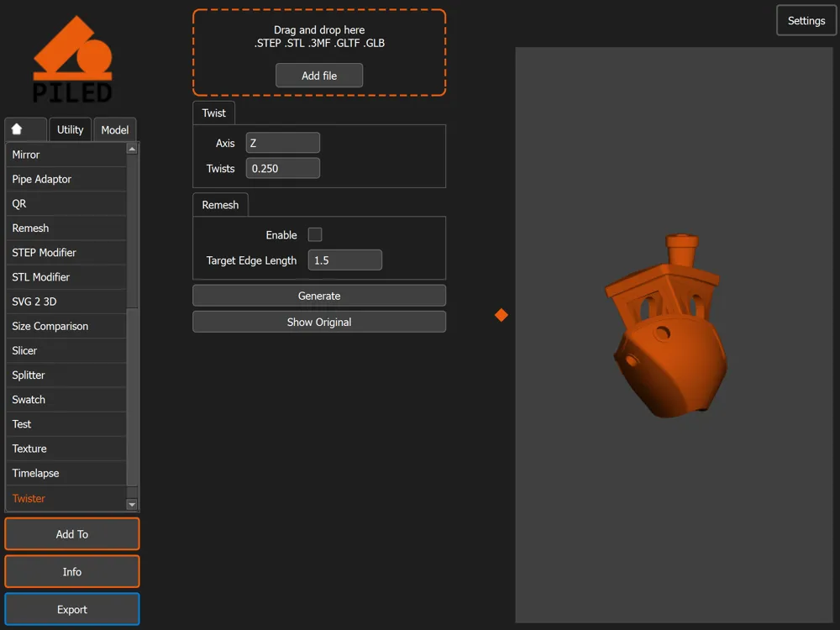The height and width of the screenshot is (630, 840).
Task: Focus the Target Edge Length field
Action: (x=345, y=260)
